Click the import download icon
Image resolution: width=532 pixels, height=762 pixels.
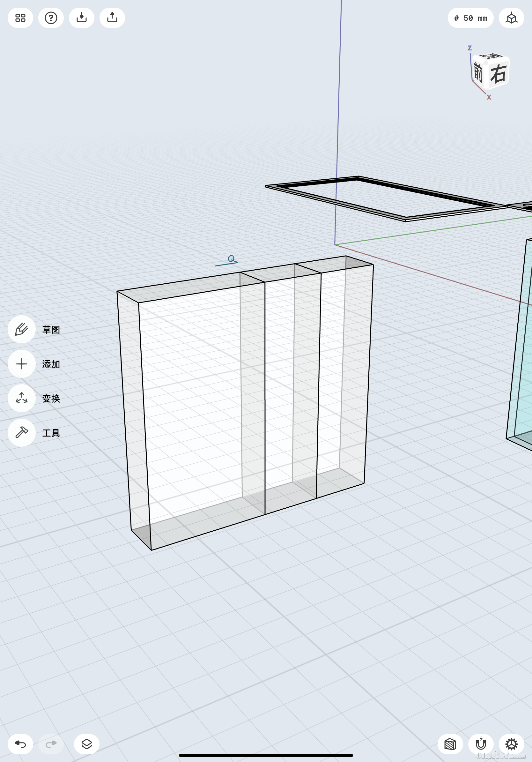click(x=82, y=18)
